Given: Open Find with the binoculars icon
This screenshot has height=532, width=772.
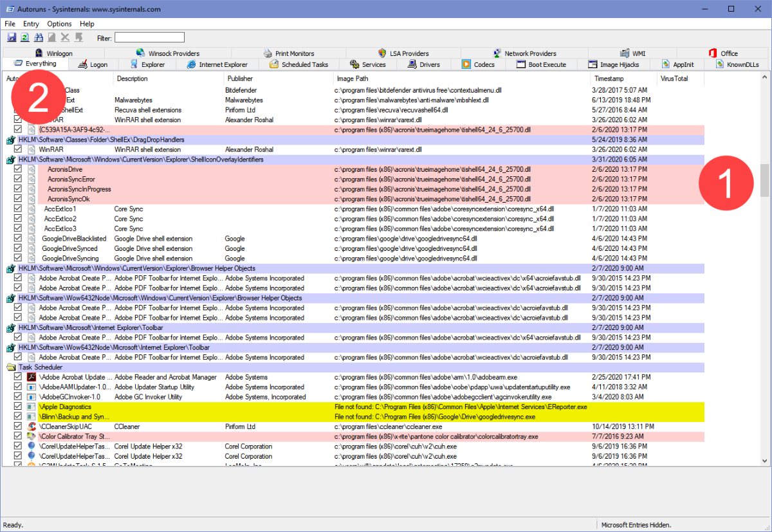Looking at the screenshot, I should [x=39, y=38].
